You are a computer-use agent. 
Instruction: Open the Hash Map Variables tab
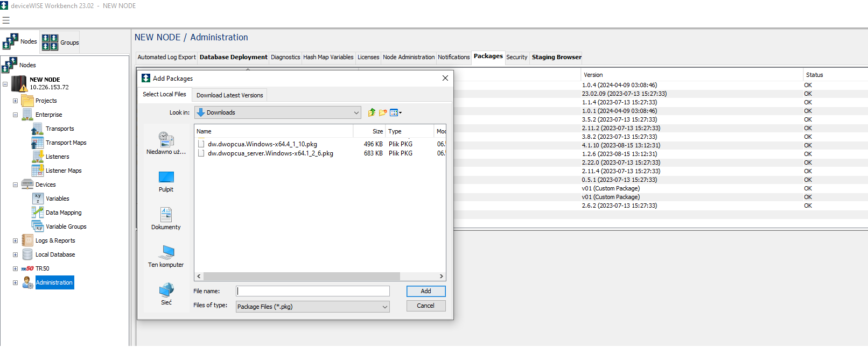[328, 57]
